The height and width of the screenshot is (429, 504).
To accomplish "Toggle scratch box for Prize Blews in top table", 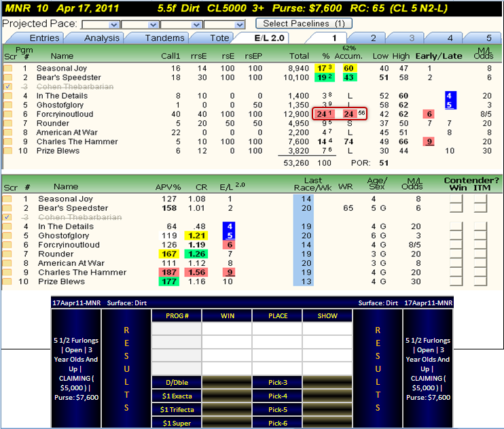I will click(x=8, y=151).
